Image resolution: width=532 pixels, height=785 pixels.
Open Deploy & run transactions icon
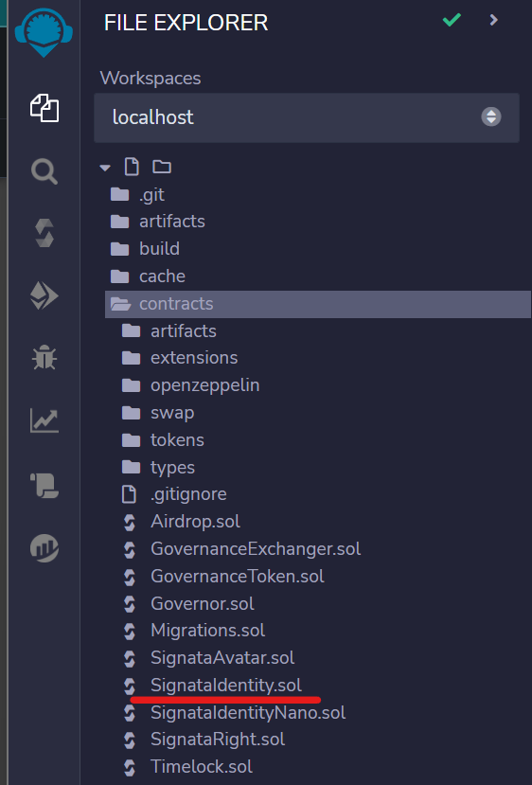click(44, 295)
